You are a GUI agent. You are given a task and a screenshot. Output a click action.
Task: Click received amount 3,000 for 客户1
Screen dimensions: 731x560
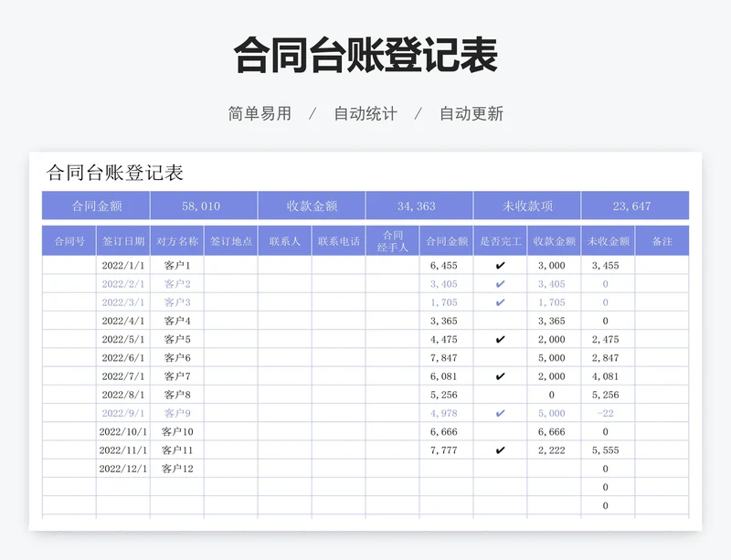point(552,266)
